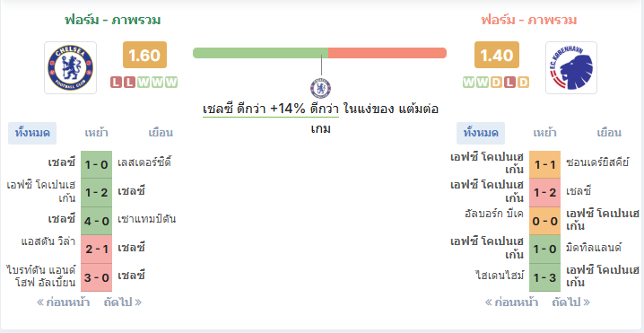Image resolution: width=644 pixels, height=333 pixels.
Task: Go to ถัดไป under Copenhagen results
Action: click(x=570, y=302)
